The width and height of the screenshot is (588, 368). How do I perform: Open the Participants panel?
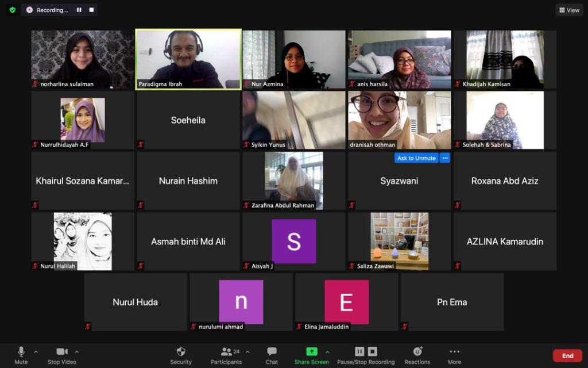coord(226,352)
